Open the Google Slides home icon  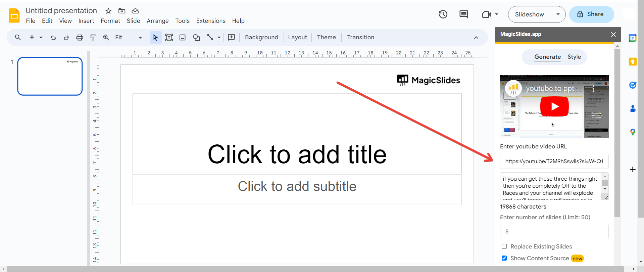click(x=14, y=15)
